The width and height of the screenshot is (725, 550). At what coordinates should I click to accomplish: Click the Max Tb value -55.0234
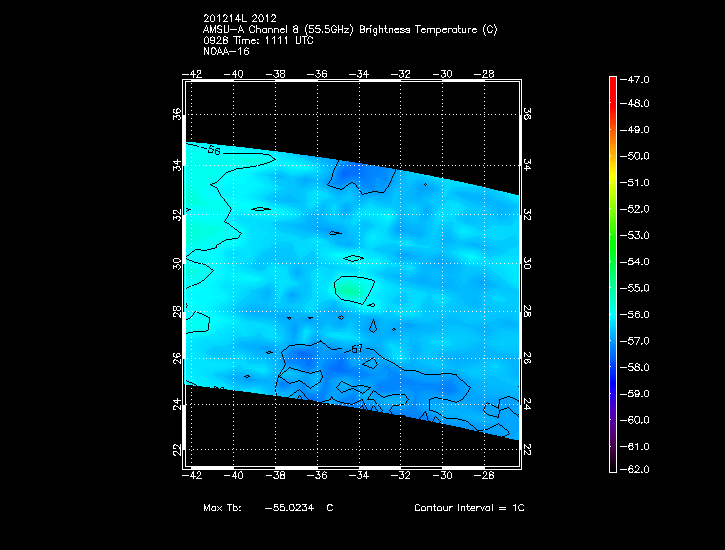291,508
